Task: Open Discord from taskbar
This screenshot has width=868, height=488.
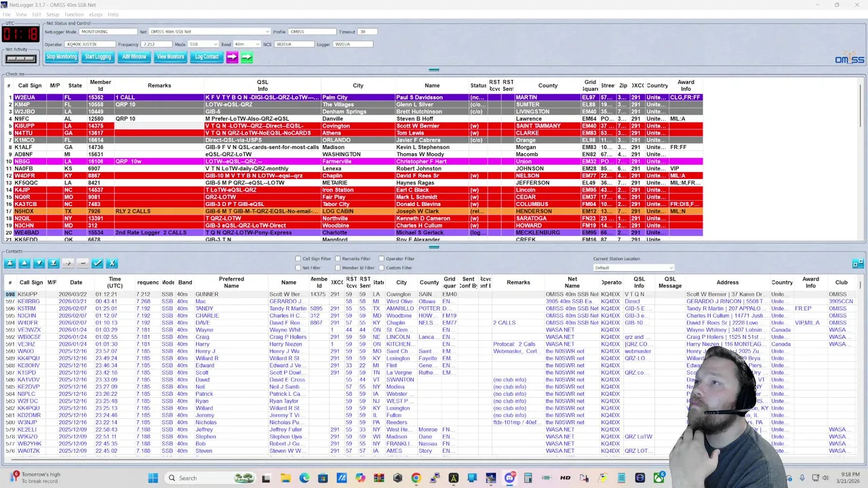Action: (509, 478)
